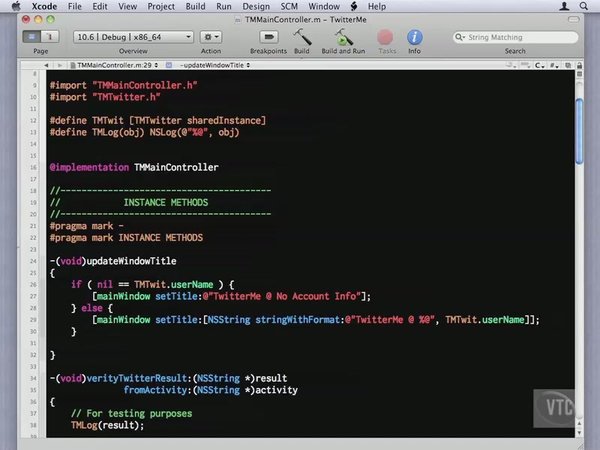Open the 10.6 Debug x86_64 Overview dropdown

coord(133,37)
